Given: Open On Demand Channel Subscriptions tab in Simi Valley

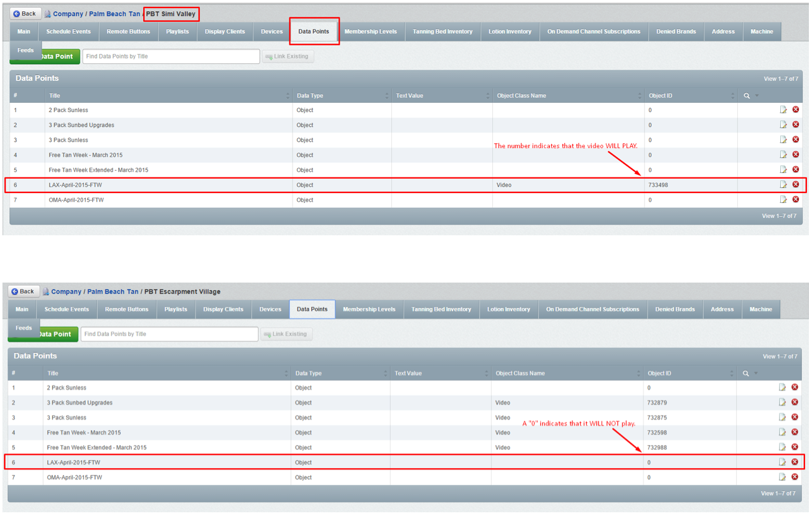Looking at the screenshot, I should [x=594, y=32].
